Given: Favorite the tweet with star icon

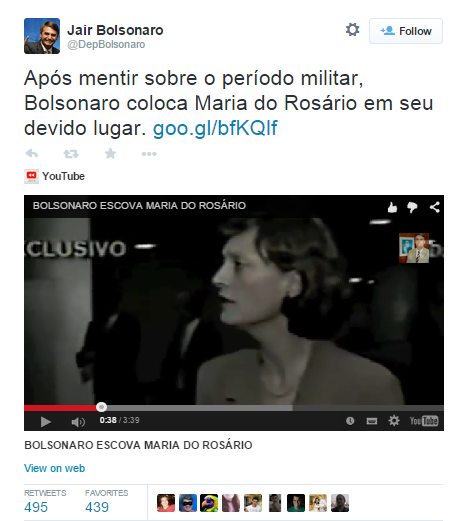Looking at the screenshot, I should (x=110, y=153).
